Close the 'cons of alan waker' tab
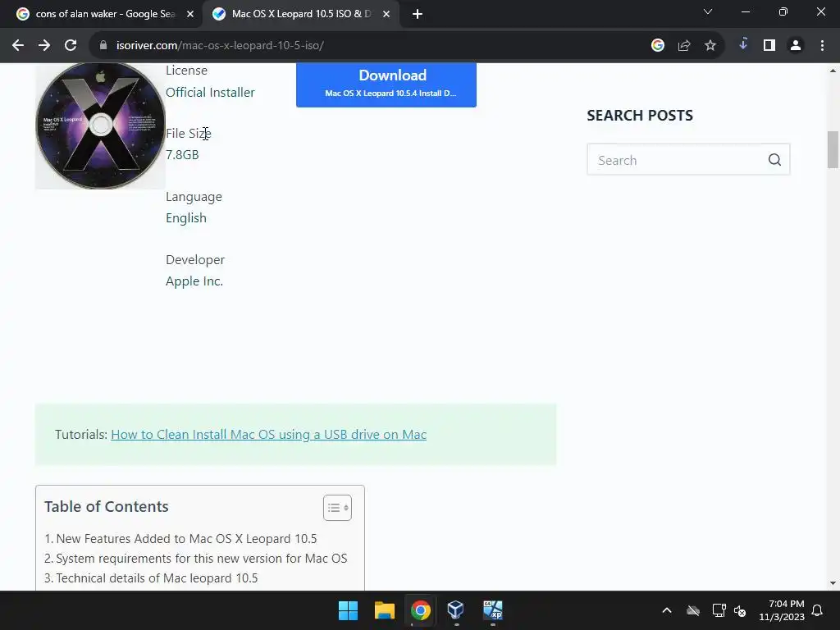 click(x=190, y=14)
